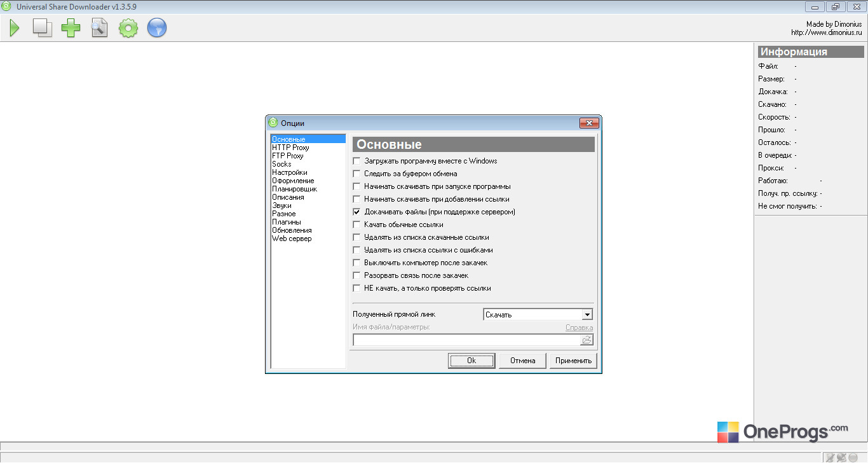Check НЕ качать, а только проверять ссылки
The width and height of the screenshot is (868, 463).
coord(356,288)
